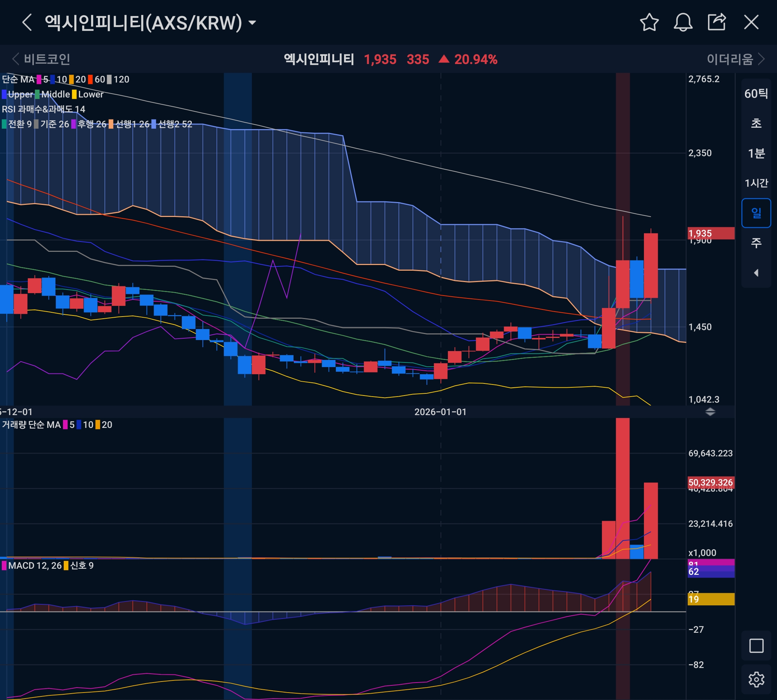Open price alert bell icon
This screenshot has width=777, height=700.
[x=683, y=22]
